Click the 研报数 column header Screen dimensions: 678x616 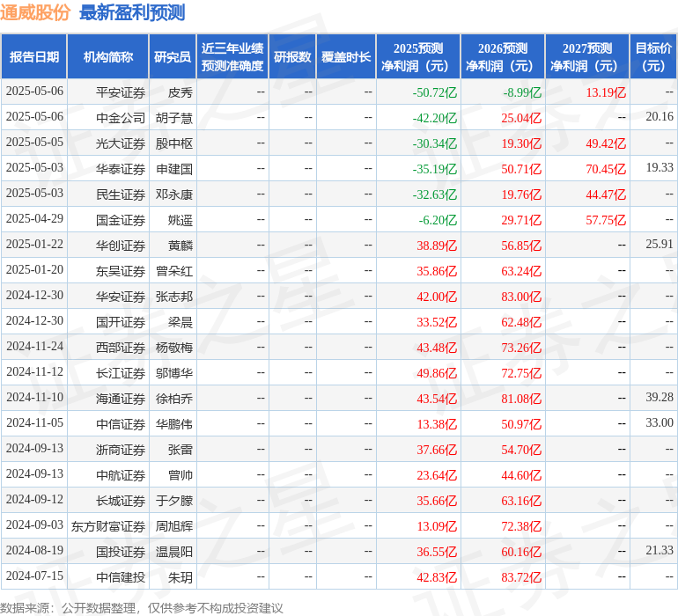point(292,57)
